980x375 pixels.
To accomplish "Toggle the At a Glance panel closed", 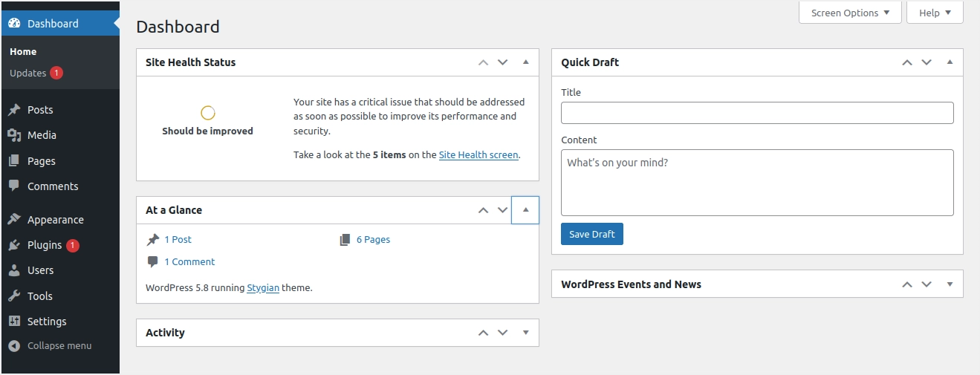I will pos(525,210).
